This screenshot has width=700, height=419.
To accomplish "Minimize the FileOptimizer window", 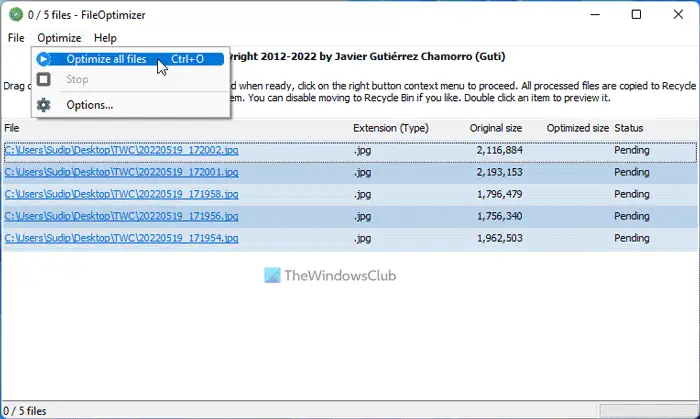I will [595, 15].
